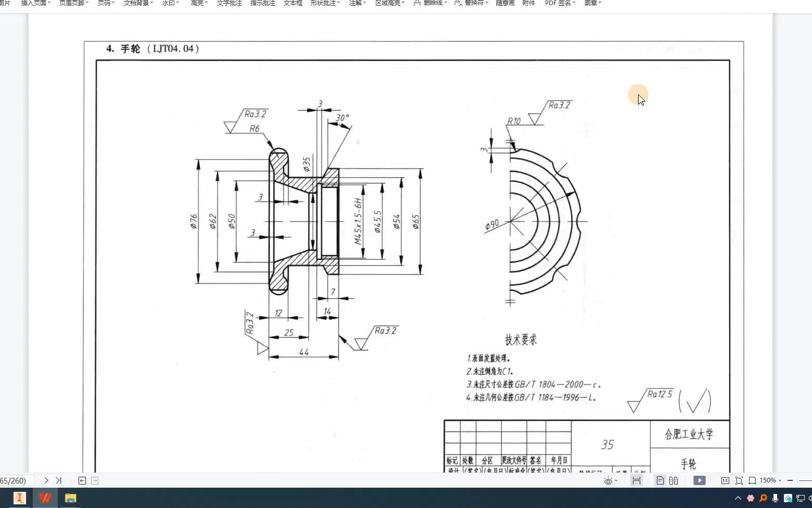This screenshot has height=508, width=812.
Task: Click the previous view back icon
Action: coord(82,480)
